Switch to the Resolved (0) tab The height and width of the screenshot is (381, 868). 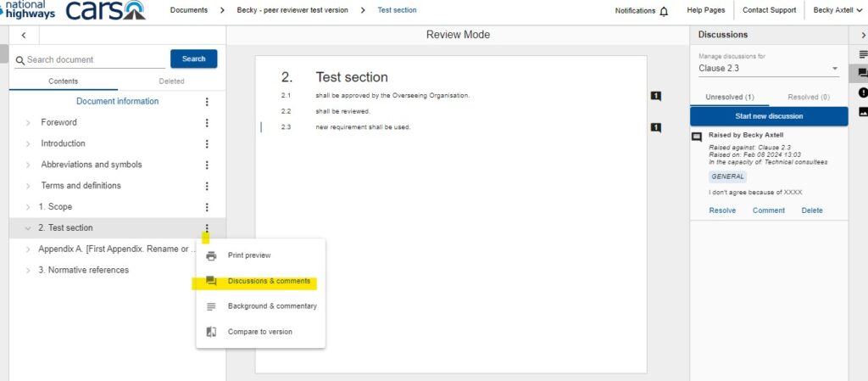808,98
